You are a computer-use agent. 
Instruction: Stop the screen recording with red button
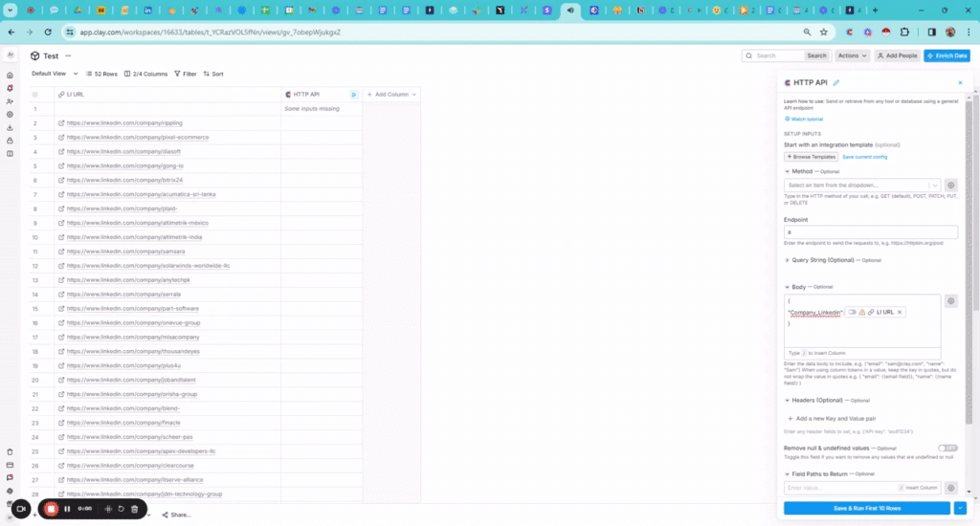(x=51, y=509)
